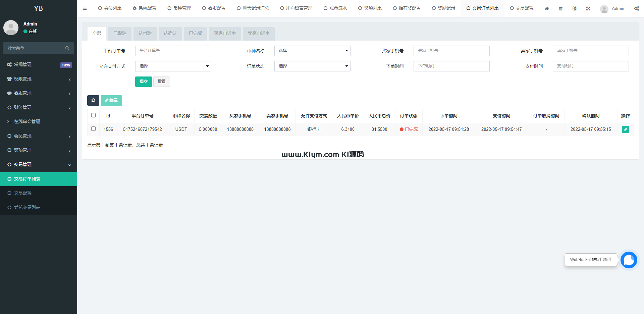Switch to the 买家申诉中 filter tab

coord(225,34)
